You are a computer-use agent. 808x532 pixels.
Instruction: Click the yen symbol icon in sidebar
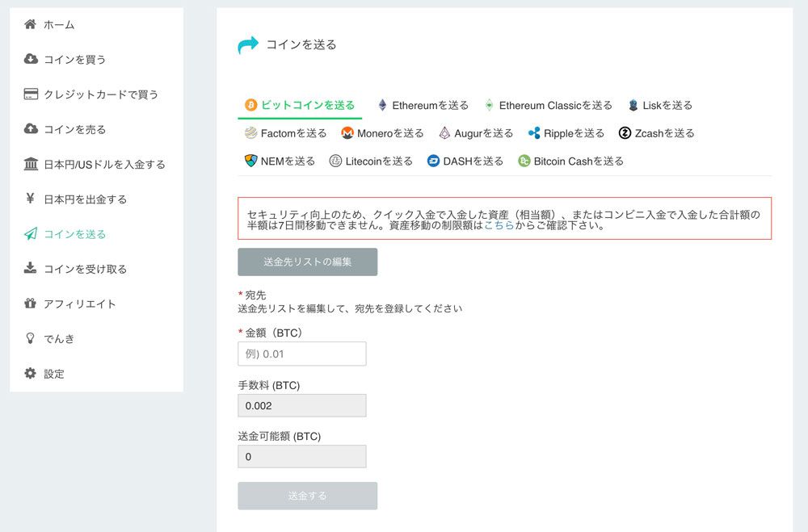(x=31, y=199)
